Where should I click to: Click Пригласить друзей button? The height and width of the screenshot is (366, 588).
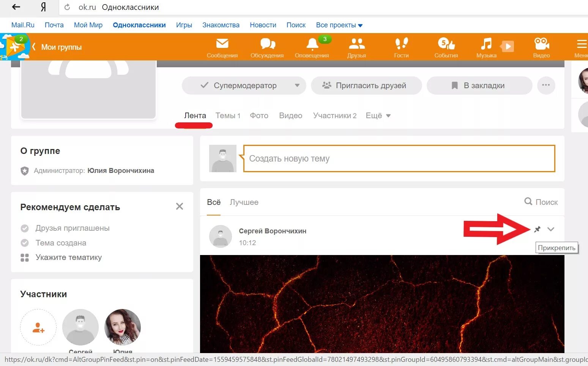[366, 86]
